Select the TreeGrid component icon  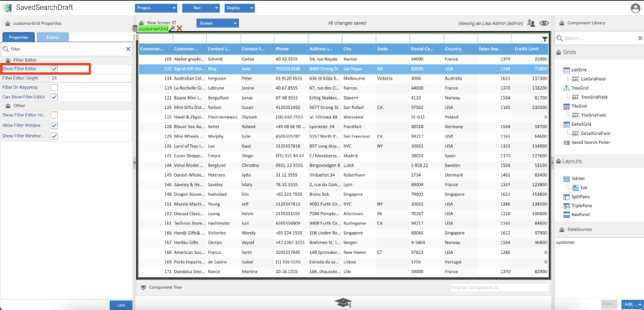point(566,88)
